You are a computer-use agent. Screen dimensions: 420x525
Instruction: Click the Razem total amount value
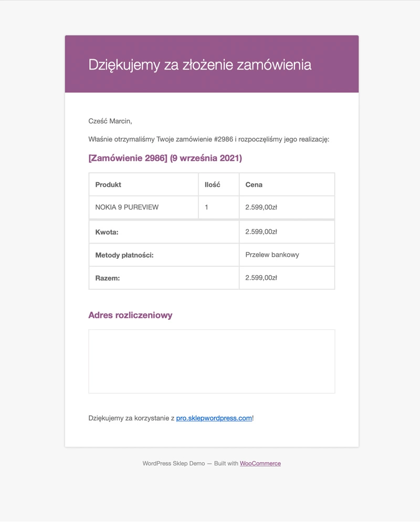coord(261,278)
